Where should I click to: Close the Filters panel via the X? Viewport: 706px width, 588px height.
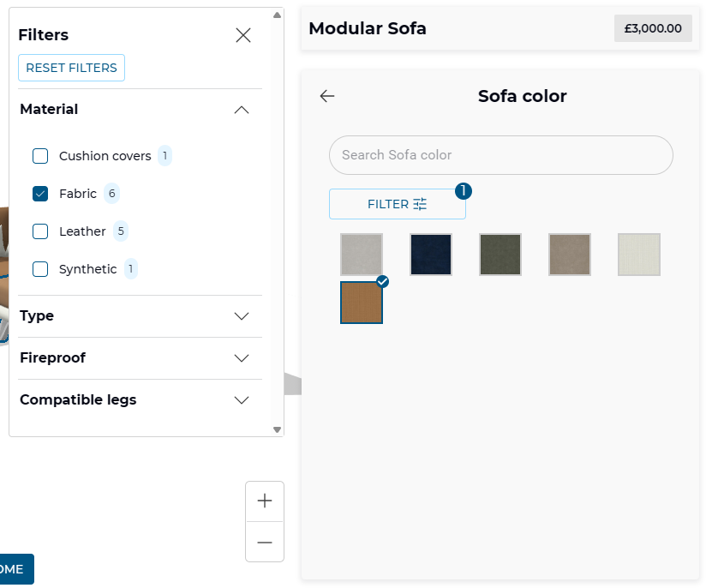click(242, 35)
